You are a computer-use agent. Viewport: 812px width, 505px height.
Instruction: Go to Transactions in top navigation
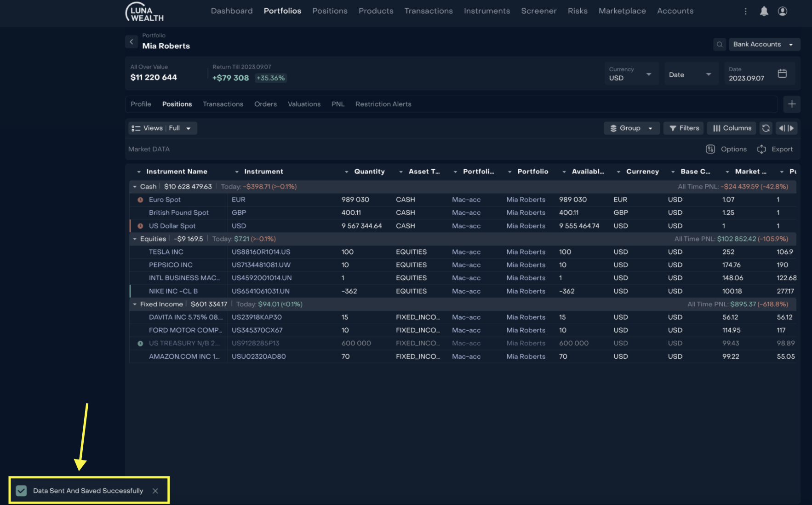tap(429, 11)
